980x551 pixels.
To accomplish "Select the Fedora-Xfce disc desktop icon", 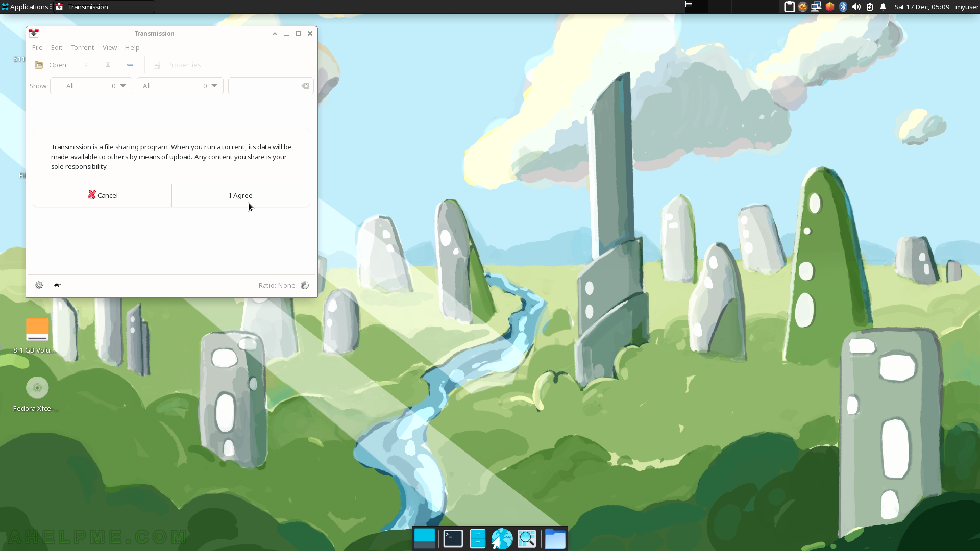I will [36, 394].
